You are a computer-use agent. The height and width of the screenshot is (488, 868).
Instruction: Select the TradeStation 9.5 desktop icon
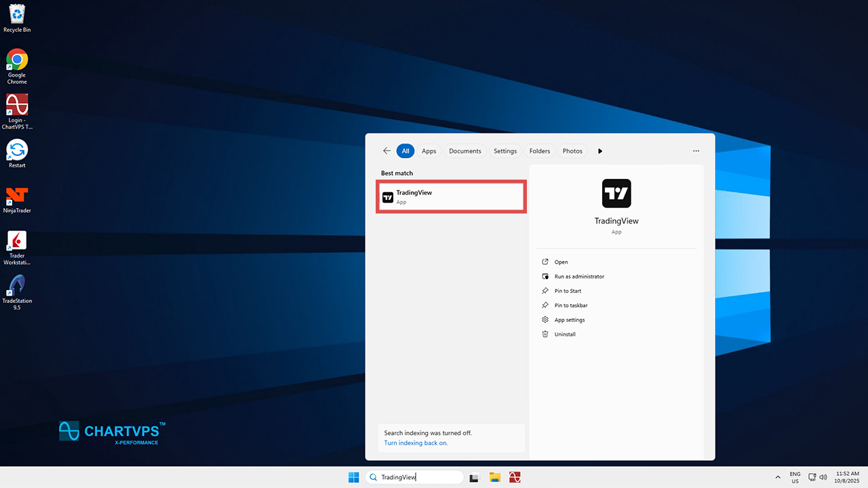(x=17, y=290)
